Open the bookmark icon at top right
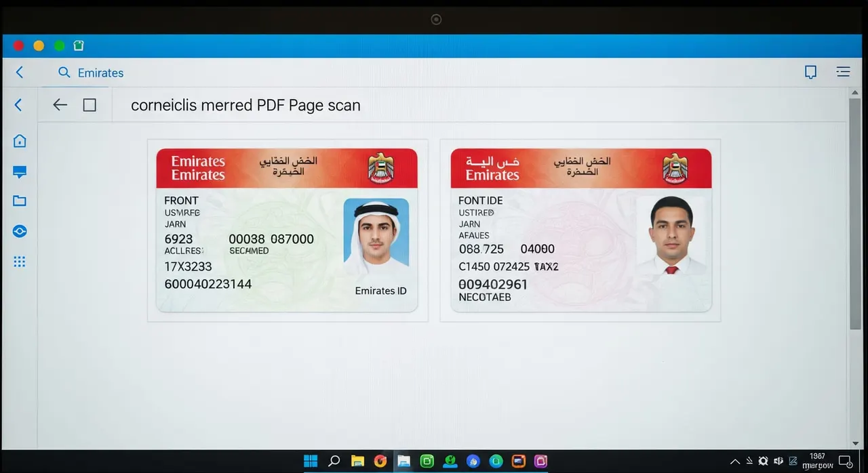This screenshot has width=868, height=473. tap(810, 72)
